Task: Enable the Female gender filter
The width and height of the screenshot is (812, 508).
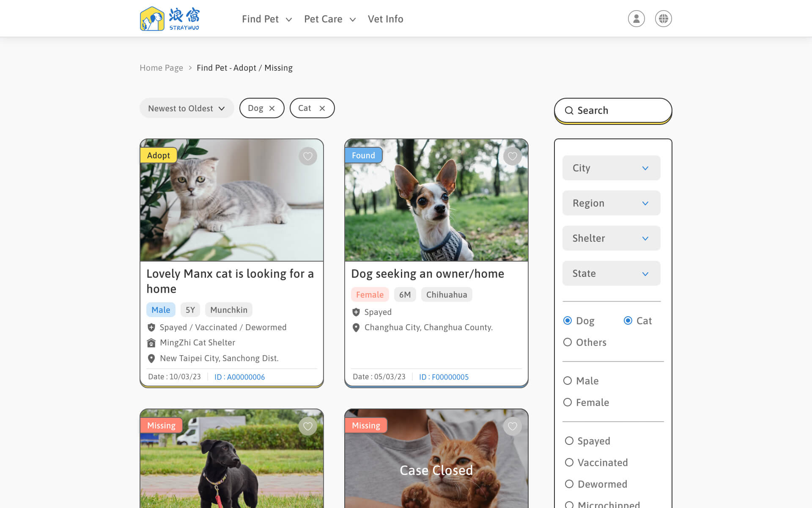Action: tap(568, 402)
